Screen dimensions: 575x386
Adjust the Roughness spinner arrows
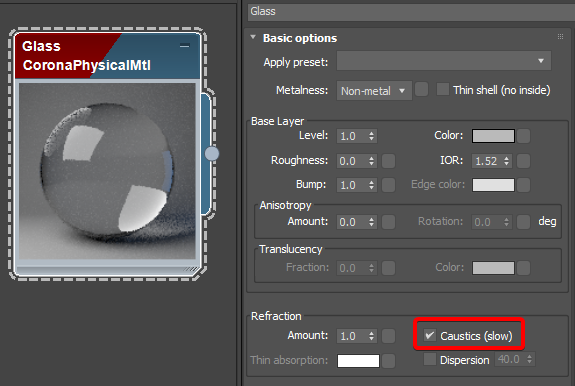[x=371, y=161]
